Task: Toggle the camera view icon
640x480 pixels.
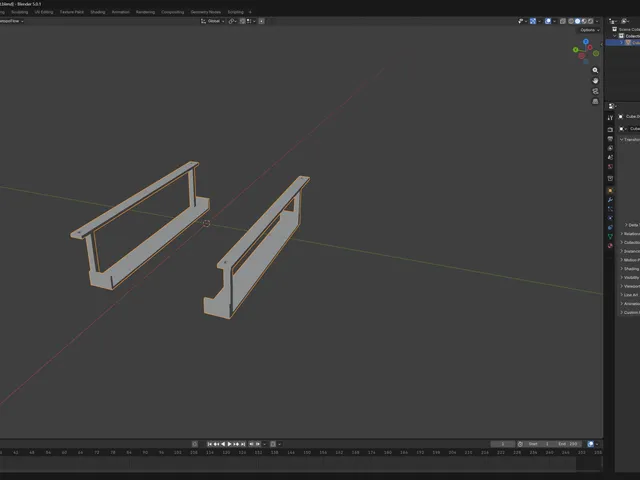Action: [595, 91]
